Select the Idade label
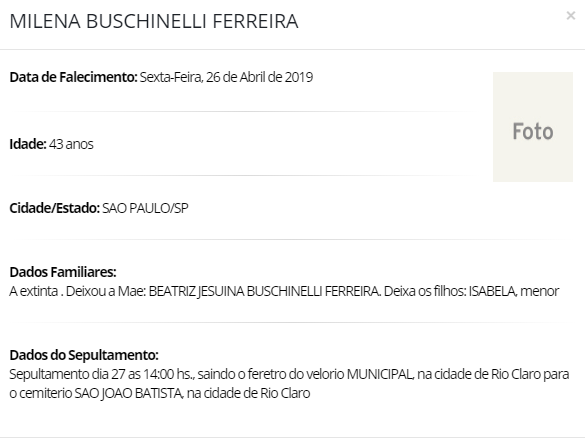 28,144
